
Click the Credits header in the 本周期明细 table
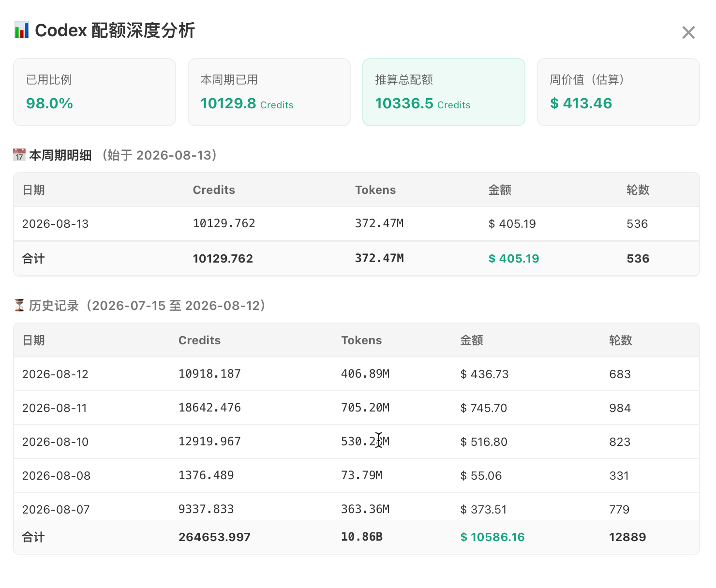click(214, 190)
